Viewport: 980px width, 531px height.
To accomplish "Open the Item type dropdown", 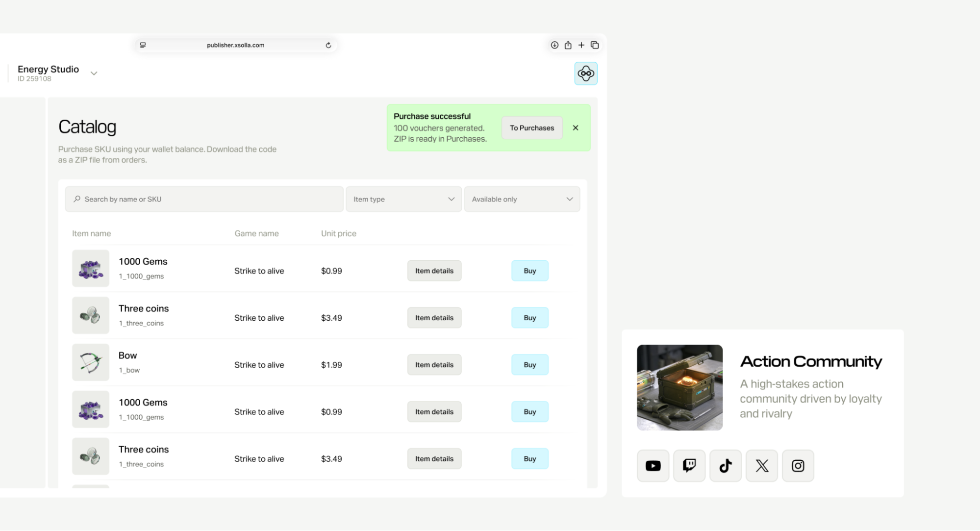I will [x=404, y=199].
